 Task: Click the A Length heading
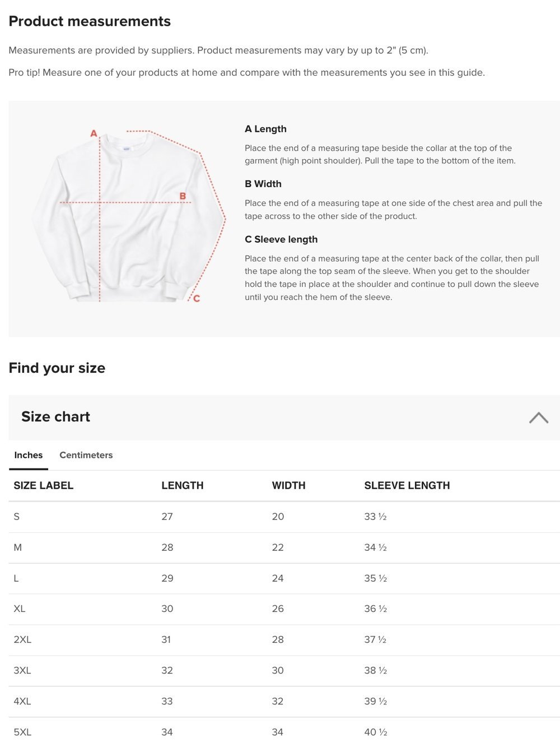click(x=265, y=129)
